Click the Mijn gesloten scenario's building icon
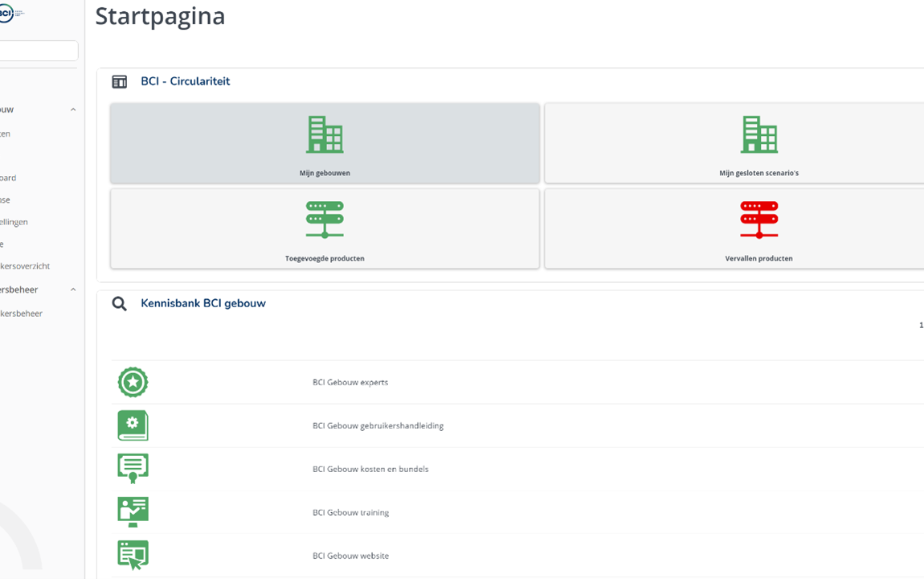The width and height of the screenshot is (924, 579). (759, 134)
